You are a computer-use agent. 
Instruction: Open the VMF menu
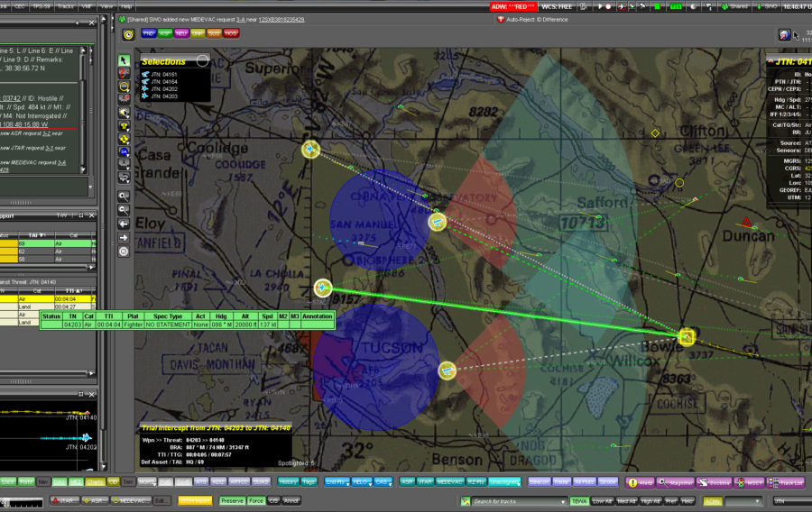click(x=87, y=6)
